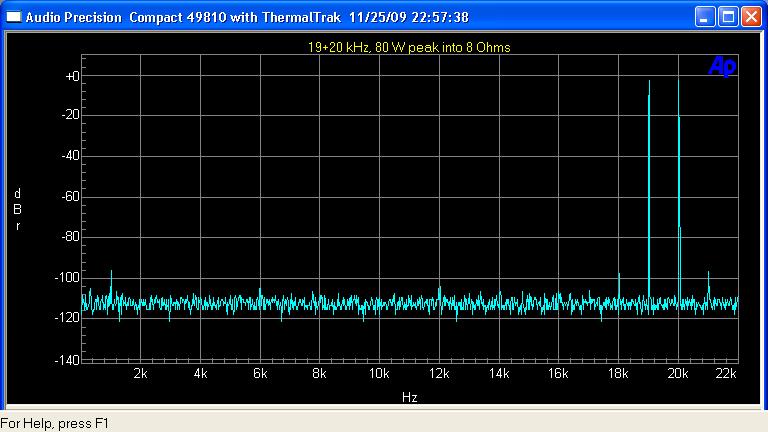The height and width of the screenshot is (432, 768).
Task: Click the blue Ap logo on the graph
Action: click(x=721, y=66)
